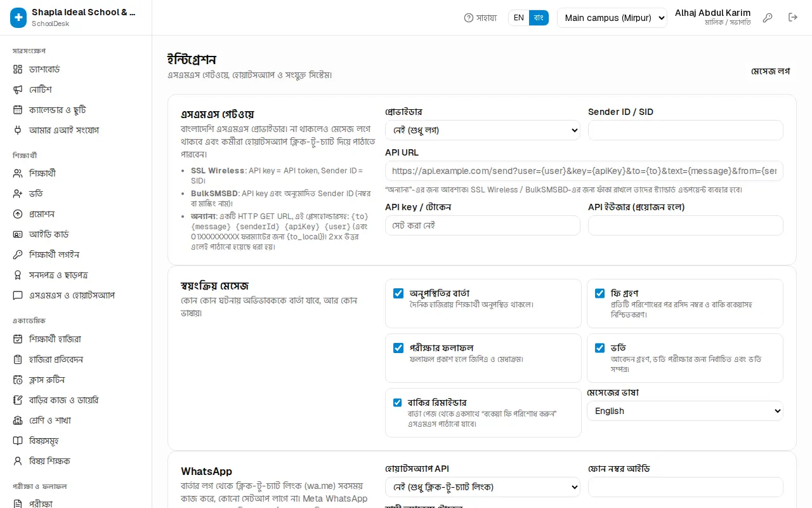Click the Alhaj Abdul Karim user name
812x508 pixels.
coord(712,13)
